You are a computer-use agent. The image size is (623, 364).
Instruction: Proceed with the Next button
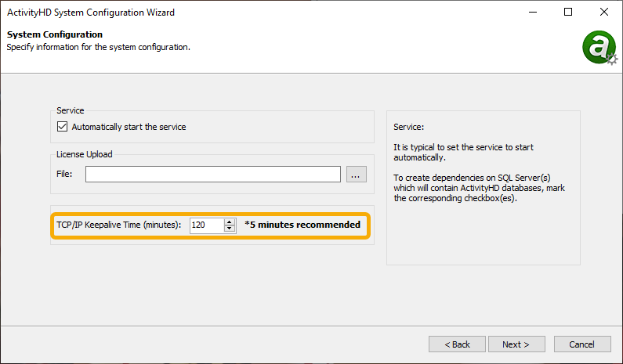(516, 344)
